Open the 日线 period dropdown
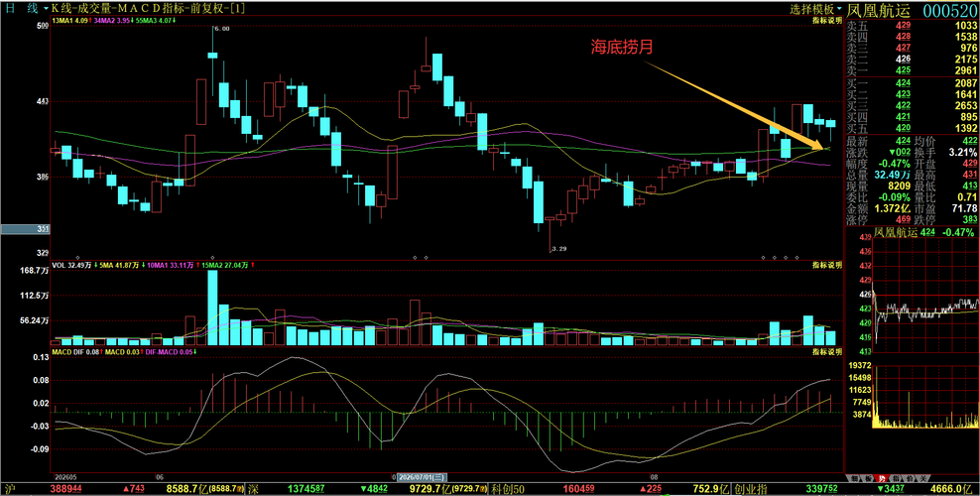 pyautogui.click(x=25, y=8)
